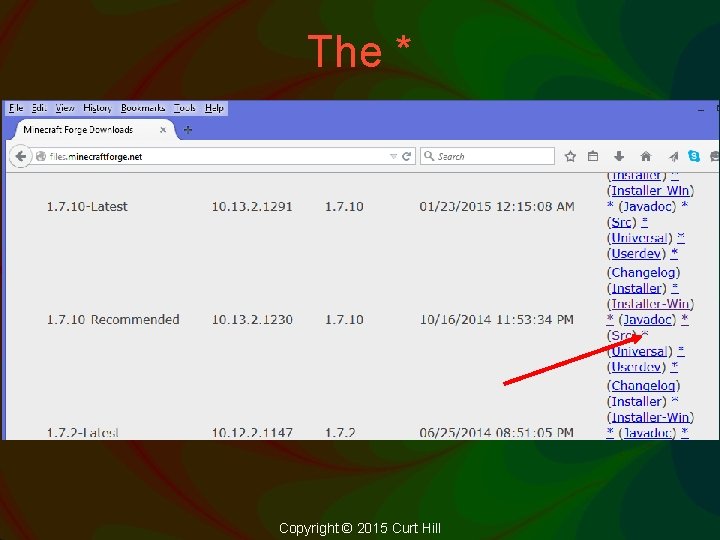Reload the page with the refresh icon

406,157
